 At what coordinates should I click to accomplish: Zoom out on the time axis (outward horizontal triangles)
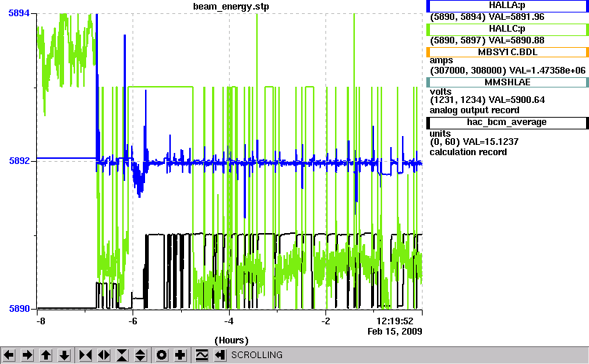104,355
